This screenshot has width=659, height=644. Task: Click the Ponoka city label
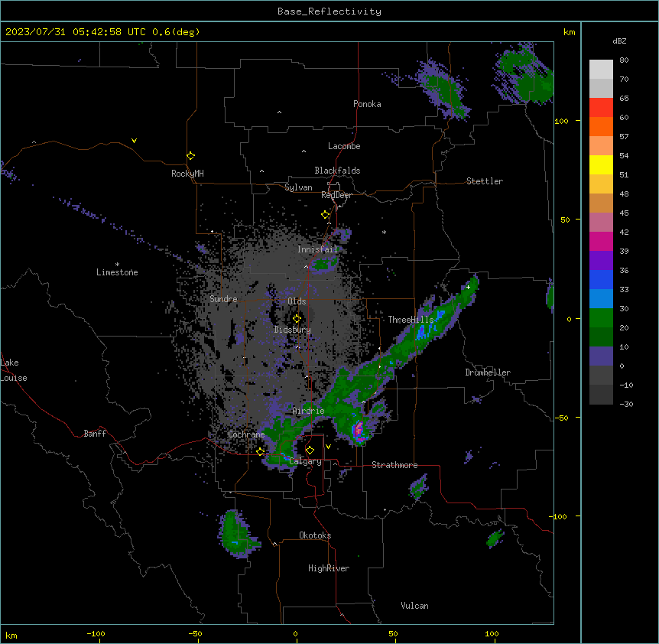(x=367, y=104)
